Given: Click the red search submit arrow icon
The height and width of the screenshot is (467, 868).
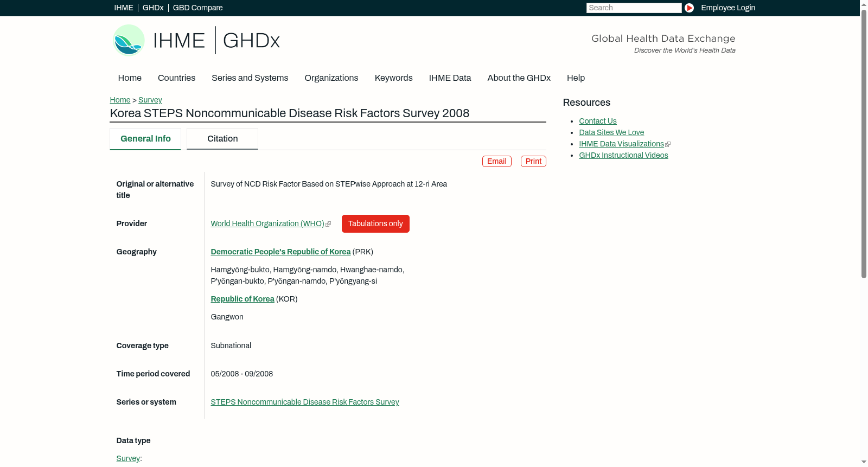Looking at the screenshot, I should coord(689,8).
